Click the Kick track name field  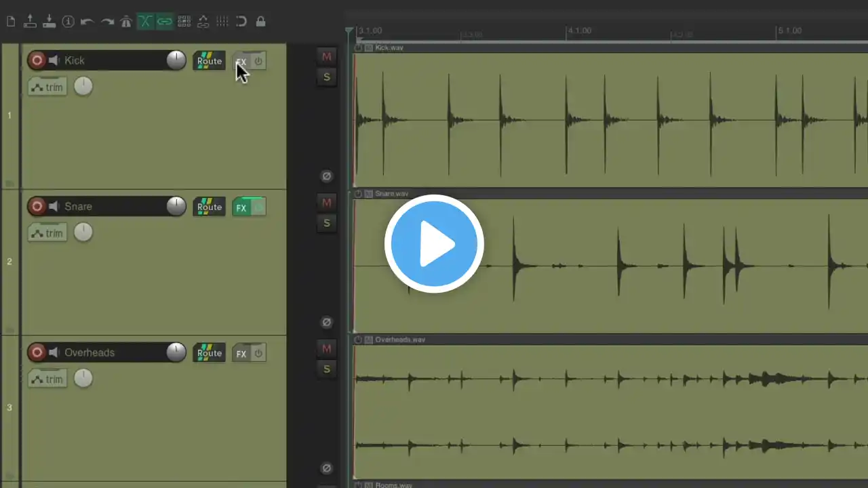(x=113, y=60)
